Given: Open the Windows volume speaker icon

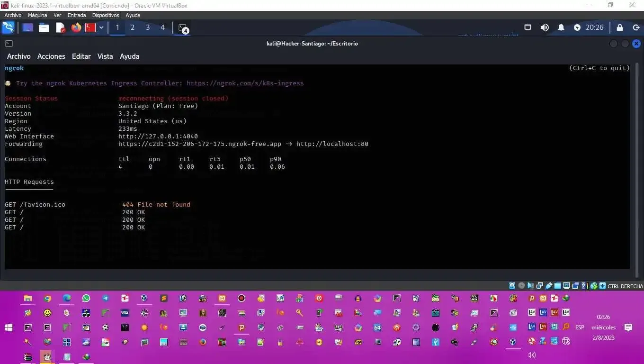Looking at the screenshot, I should point(531,355).
